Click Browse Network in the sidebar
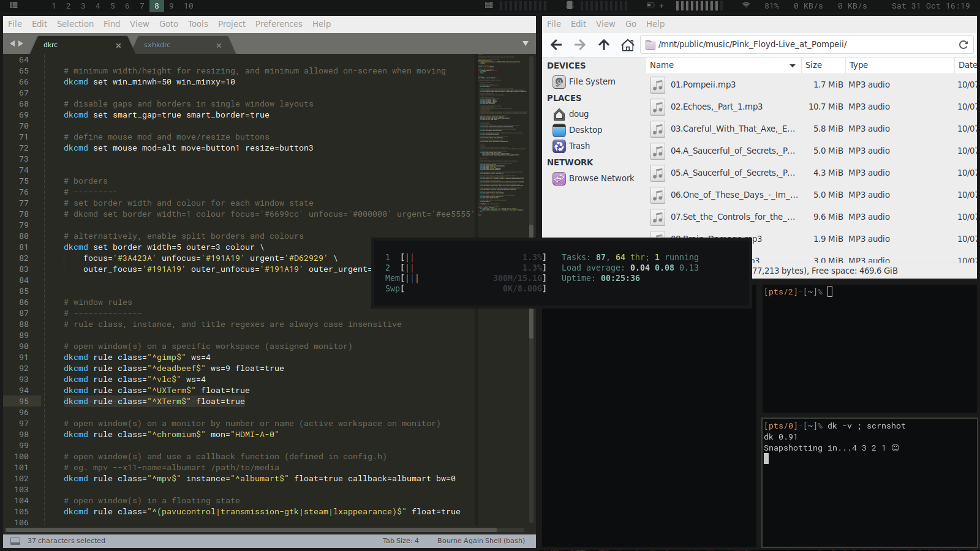 pos(601,178)
